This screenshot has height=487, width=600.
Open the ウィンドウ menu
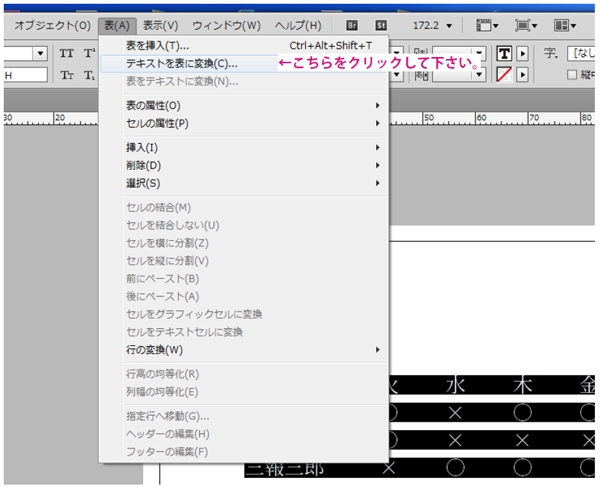[x=226, y=24]
